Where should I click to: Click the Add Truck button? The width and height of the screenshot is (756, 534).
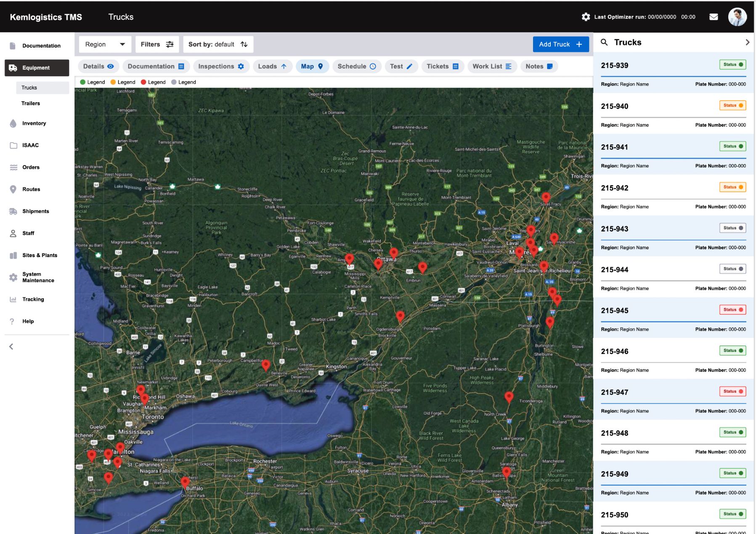[x=561, y=44]
